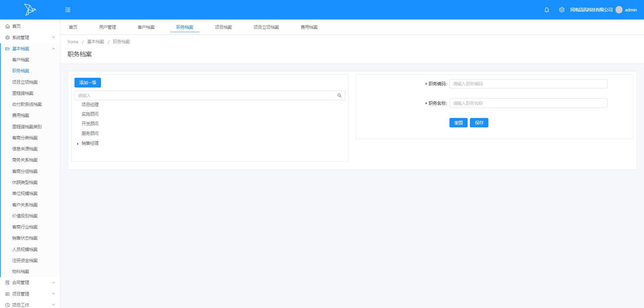Open 职务档案 in the sidebar
The width and height of the screenshot is (644, 308).
tap(21, 71)
